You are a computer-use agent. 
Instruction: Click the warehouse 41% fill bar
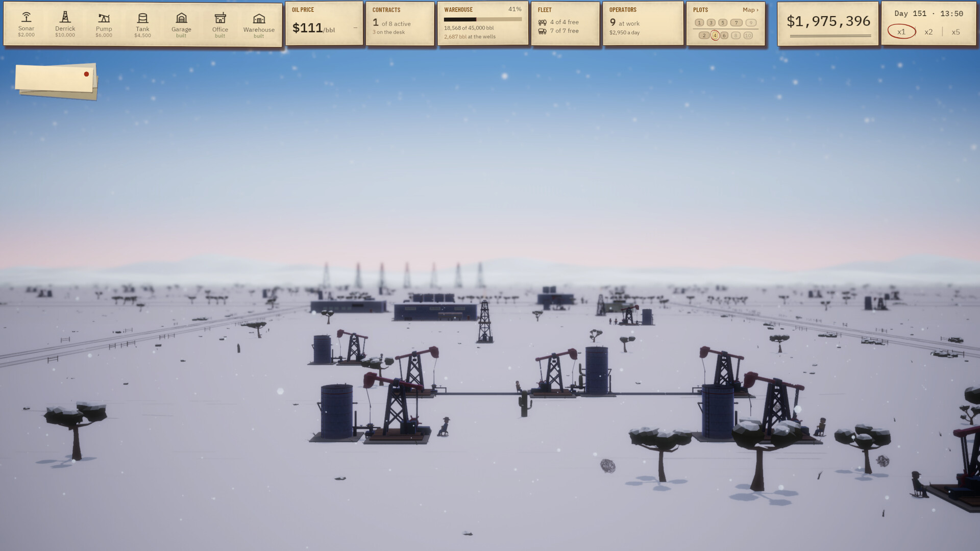click(x=483, y=19)
